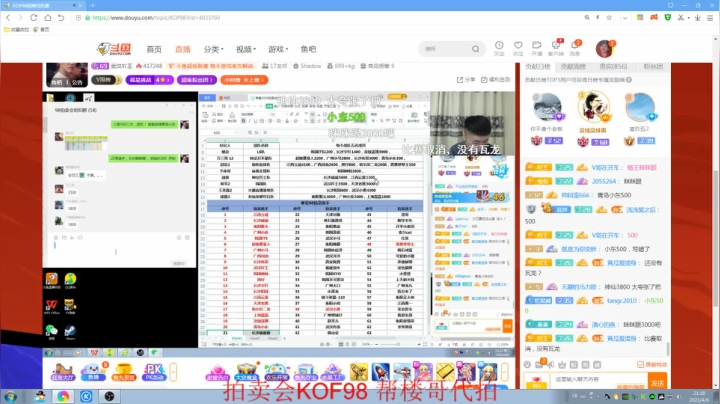Go back with the browser back arrow
Screen dimensions: 720x404
(8, 17)
